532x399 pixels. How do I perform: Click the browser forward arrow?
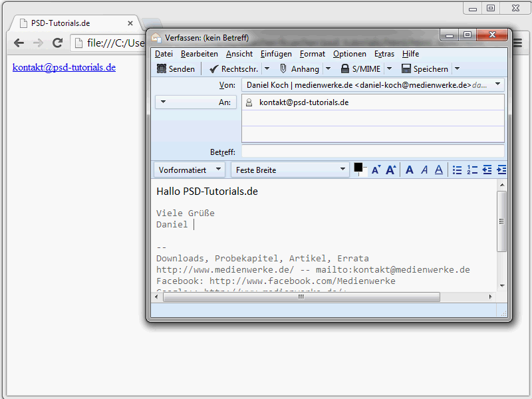(x=38, y=43)
